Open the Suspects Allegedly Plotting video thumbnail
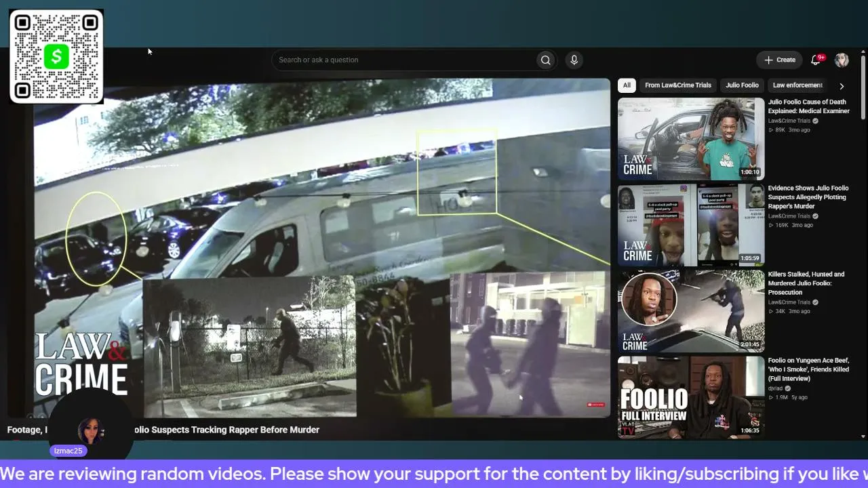868x488 pixels. pos(691,225)
